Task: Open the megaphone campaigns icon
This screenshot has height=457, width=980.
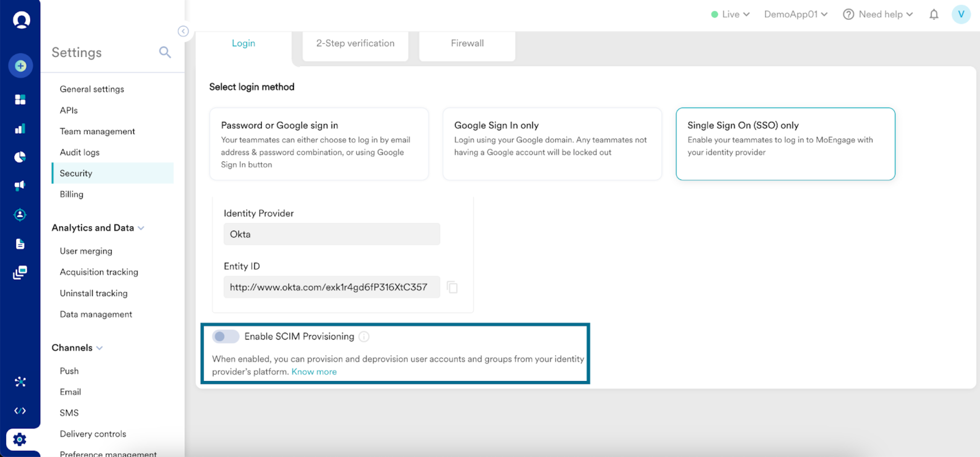Action: click(20, 186)
